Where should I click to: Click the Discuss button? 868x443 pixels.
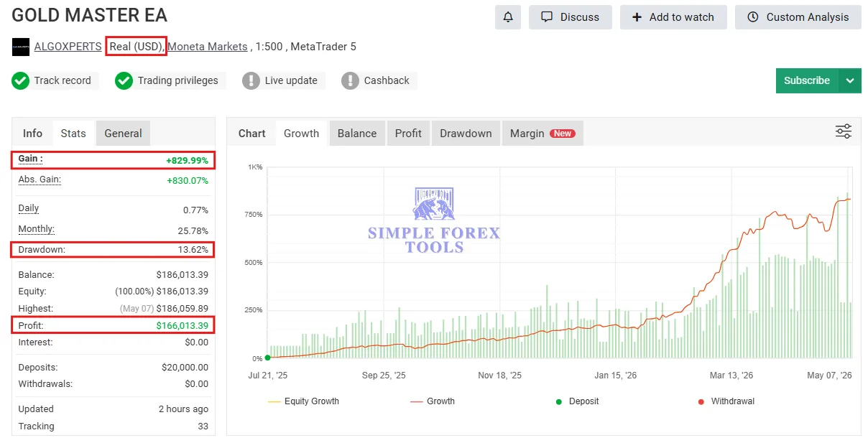[x=571, y=17]
